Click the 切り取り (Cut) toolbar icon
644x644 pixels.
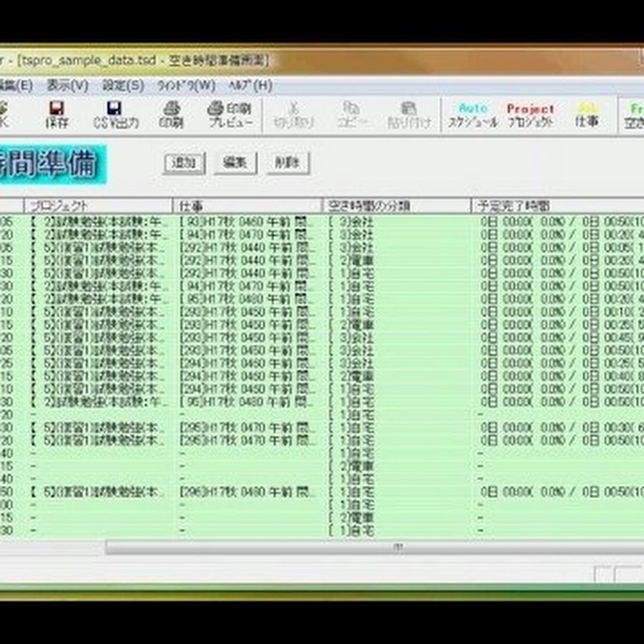(294, 114)
